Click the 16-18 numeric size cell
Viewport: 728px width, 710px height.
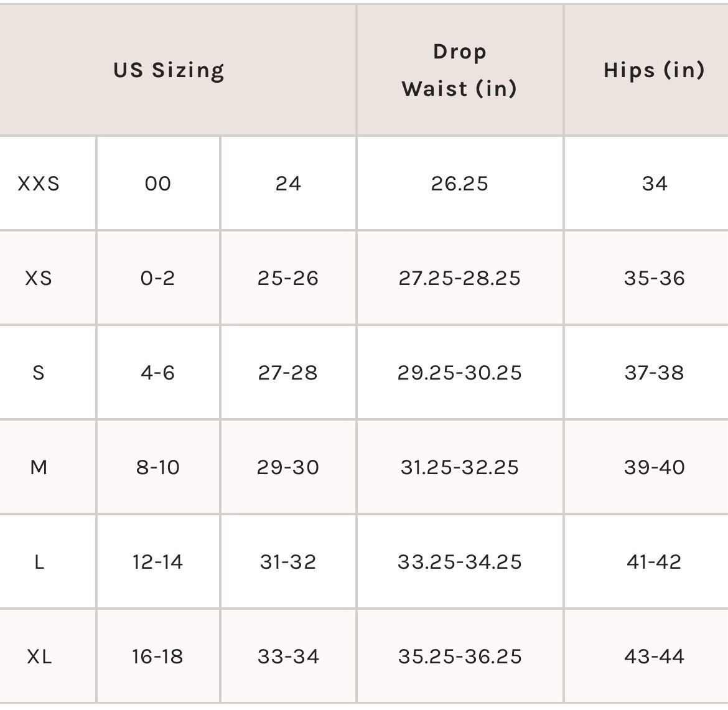click(158, 656)
